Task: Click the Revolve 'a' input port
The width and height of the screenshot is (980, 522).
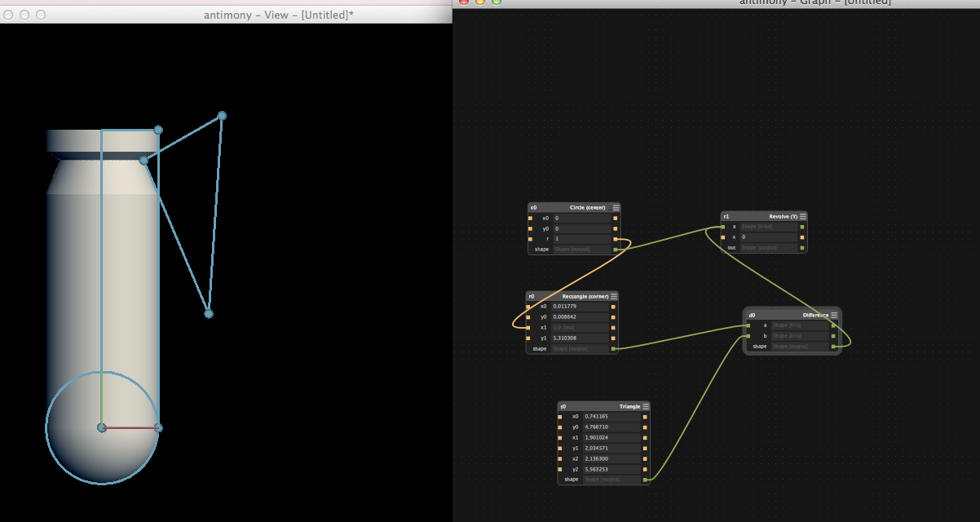Action: pos(723,227)
